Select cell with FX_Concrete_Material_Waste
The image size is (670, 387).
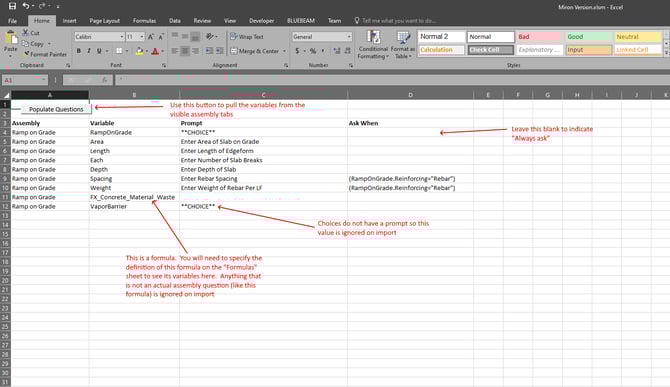click(134, 197)
